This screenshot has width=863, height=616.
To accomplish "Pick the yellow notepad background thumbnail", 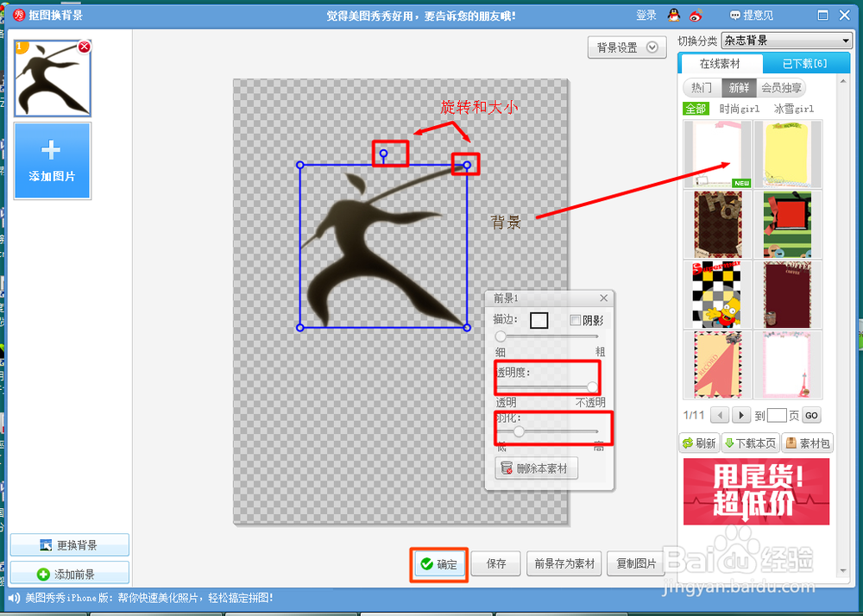I will tap(788, 154).
